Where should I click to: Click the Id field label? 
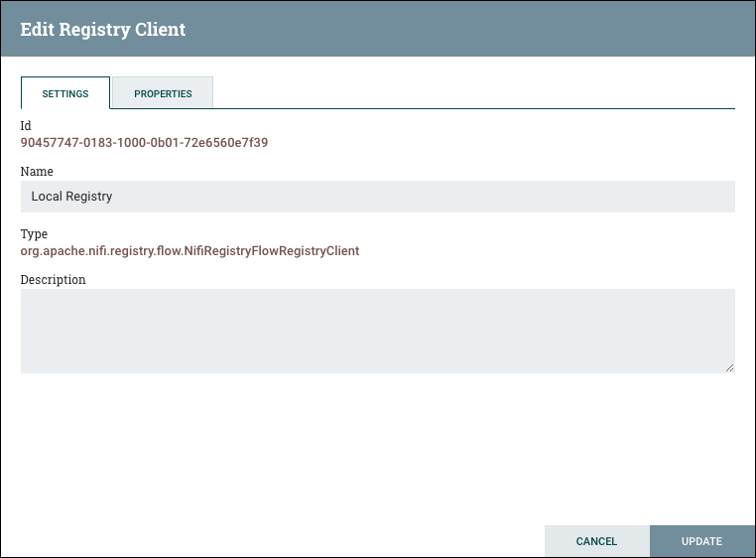tap(27, 126)
